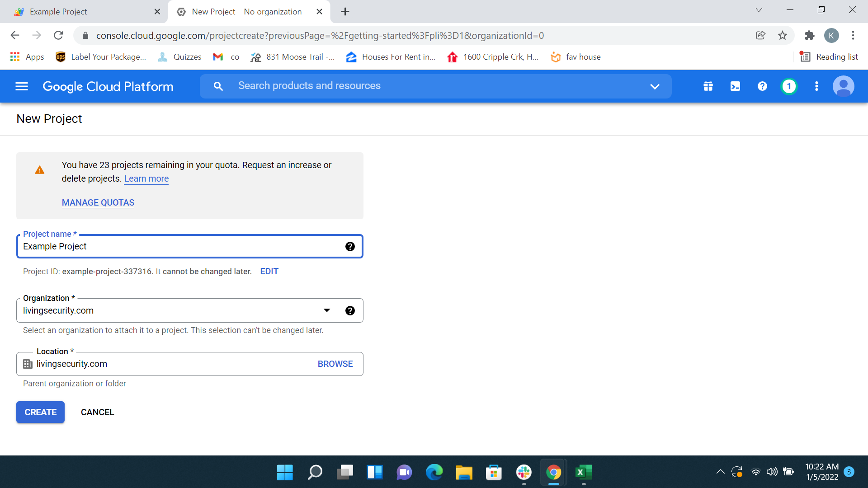The image size is (868, 488).
Task: Open Windows Start menu
Action: (285, 472)
